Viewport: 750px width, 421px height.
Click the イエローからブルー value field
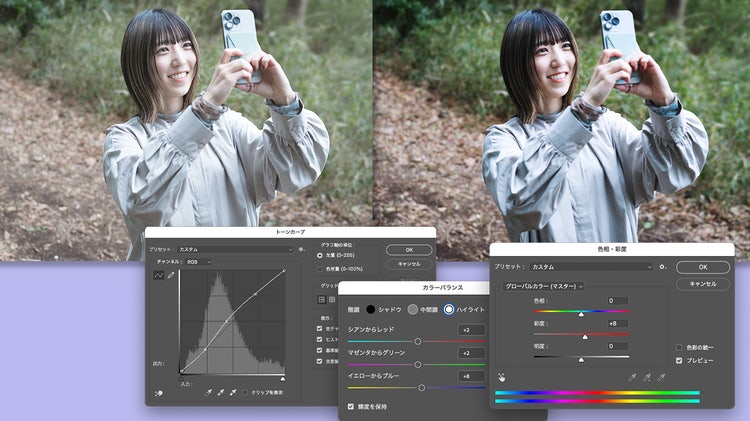471,376
